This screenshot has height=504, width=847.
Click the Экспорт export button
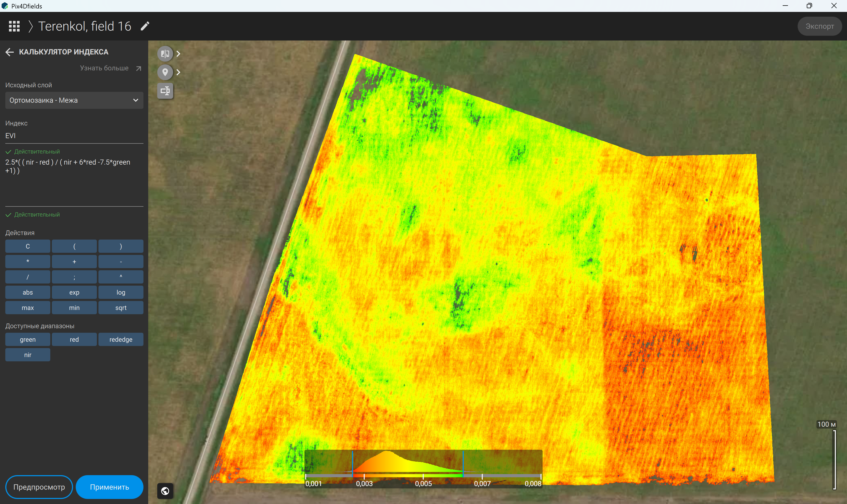819,26
